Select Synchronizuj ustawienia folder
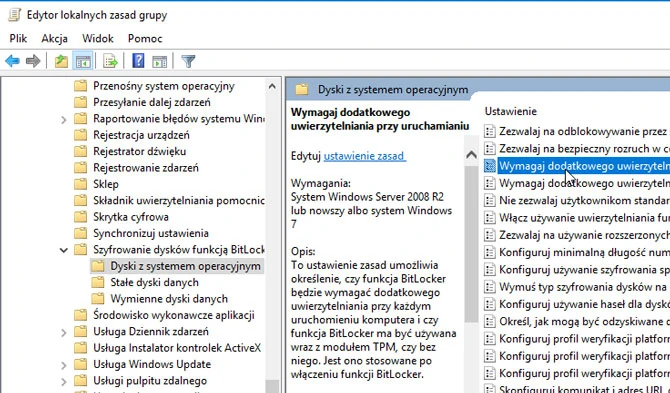Screen dimensions: 670x393 [x=151, y=233]
